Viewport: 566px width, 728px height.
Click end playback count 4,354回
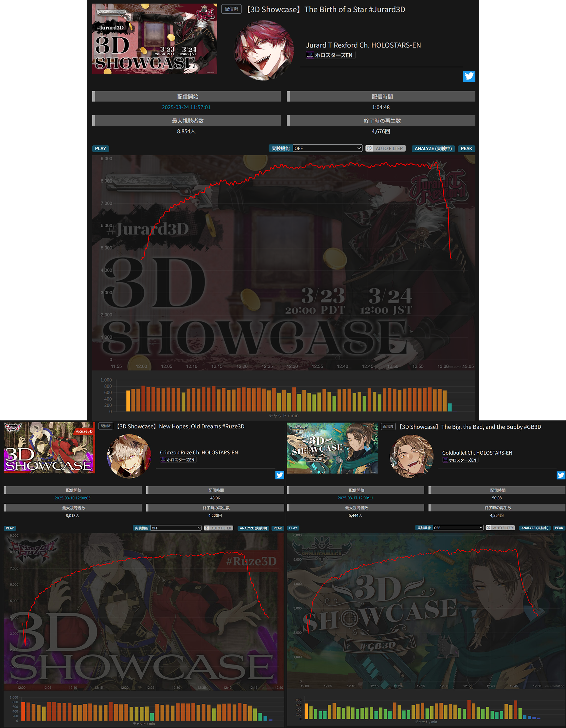497,516
